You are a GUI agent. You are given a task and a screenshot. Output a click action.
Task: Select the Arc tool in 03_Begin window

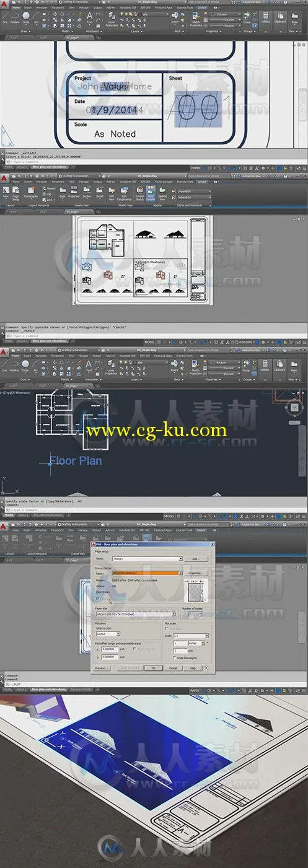click(36, 19)
